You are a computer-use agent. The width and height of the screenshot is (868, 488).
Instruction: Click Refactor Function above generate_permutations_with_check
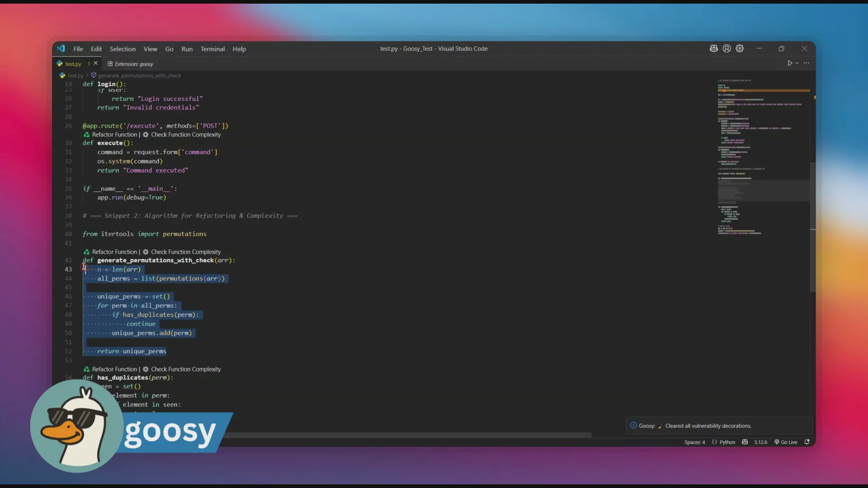pos(114,252)
